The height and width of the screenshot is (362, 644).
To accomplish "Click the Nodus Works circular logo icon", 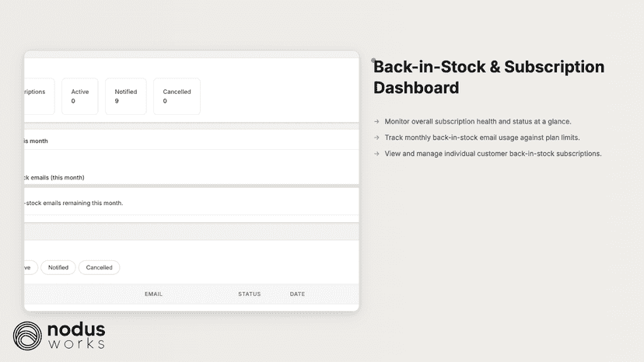I will point(27,336).
